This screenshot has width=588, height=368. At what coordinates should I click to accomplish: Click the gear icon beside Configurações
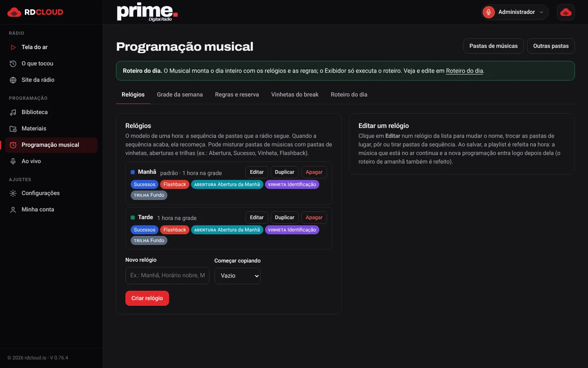[x=13, y=193]
